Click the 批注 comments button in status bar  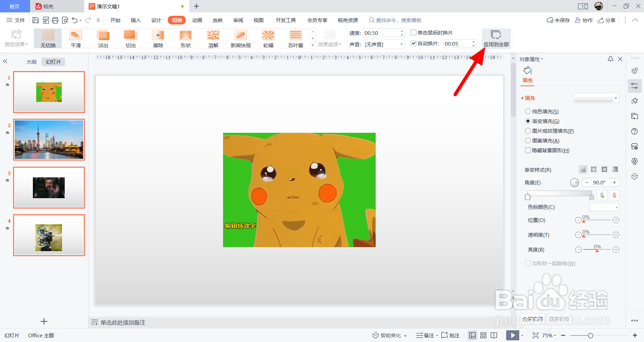point(450,335)
